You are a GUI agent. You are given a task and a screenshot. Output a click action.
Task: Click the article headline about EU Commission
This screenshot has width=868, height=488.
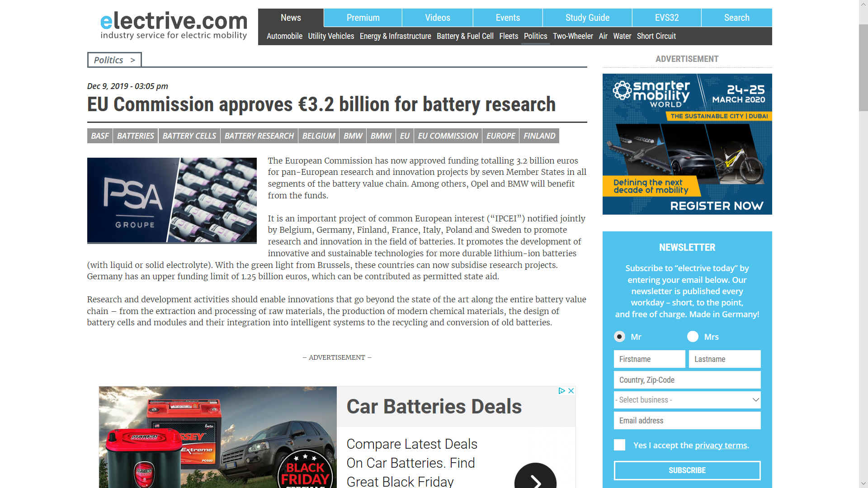pyautogui.click(x=321, y=104)
